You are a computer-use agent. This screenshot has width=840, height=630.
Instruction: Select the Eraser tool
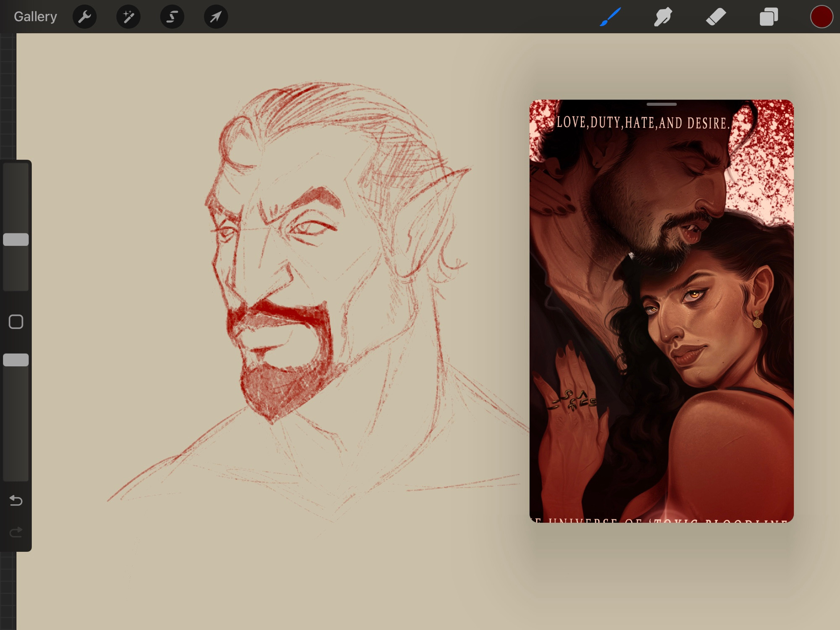click(x=716, y=17)
